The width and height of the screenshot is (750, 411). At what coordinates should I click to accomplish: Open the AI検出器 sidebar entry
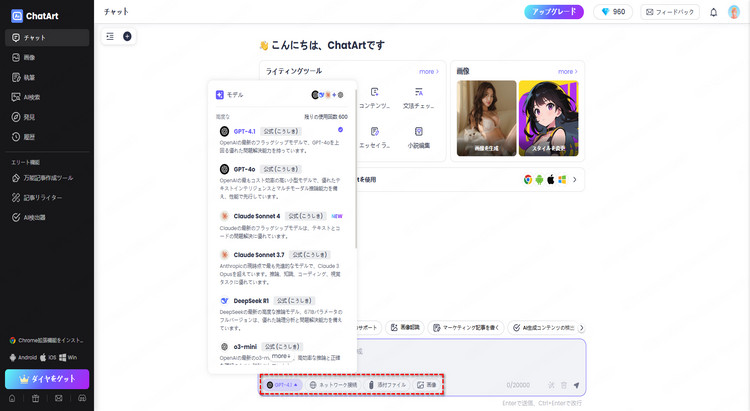47,217
